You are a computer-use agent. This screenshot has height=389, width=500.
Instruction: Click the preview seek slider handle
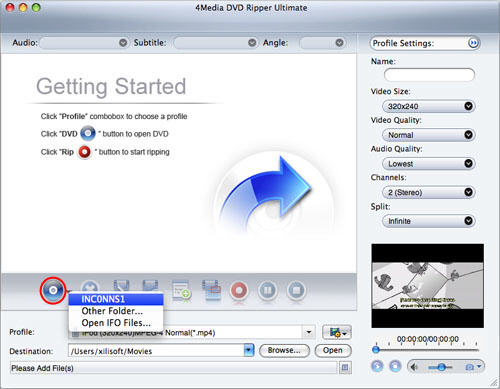(x=376, y=350)
